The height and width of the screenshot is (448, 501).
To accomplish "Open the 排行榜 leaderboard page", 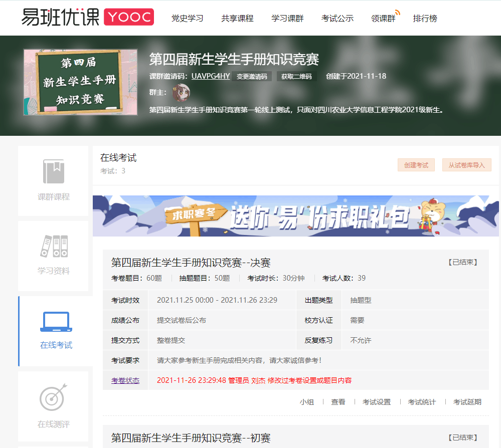I will pos(425,19).
